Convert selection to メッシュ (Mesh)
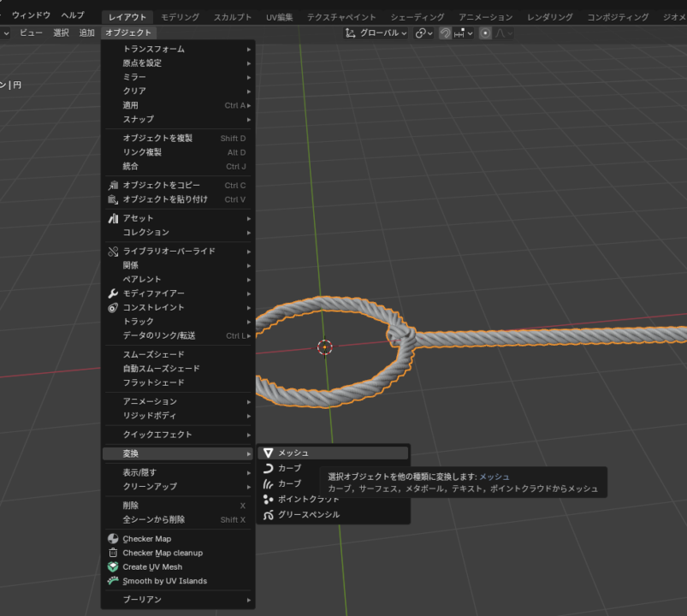 293,453
